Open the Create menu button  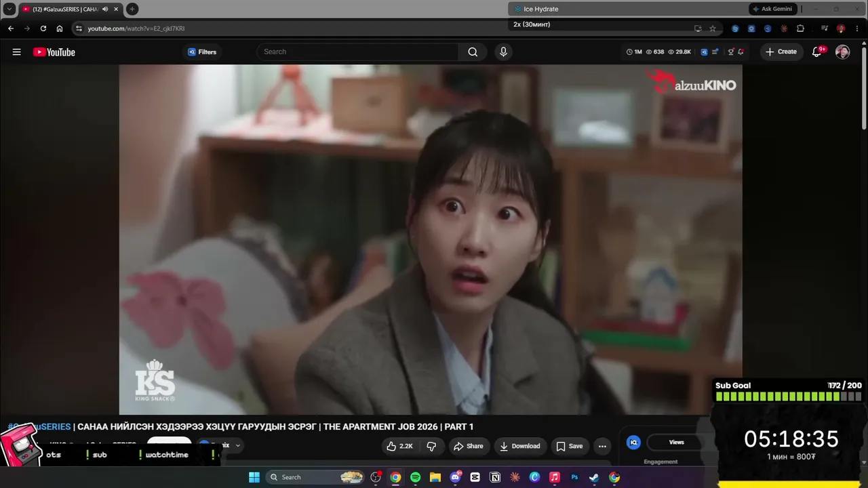(x=781, y=52)
